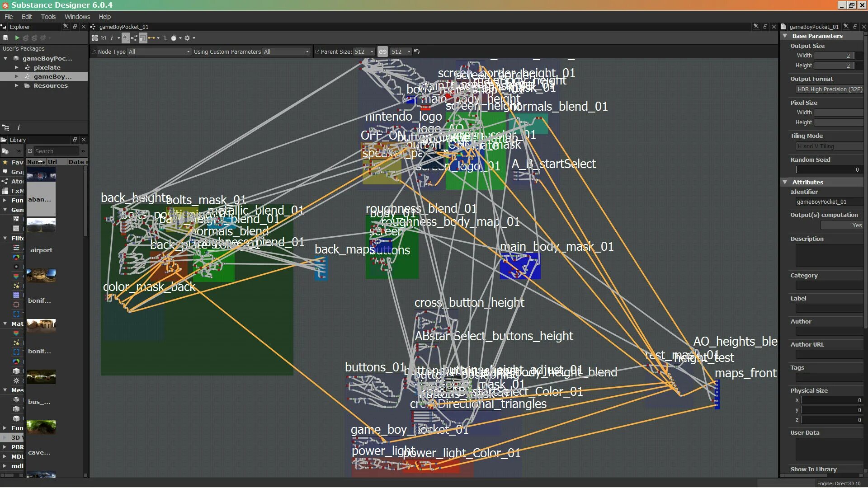
Task: Open the link display dropdown arrow
Action: [x=158, y=38]
